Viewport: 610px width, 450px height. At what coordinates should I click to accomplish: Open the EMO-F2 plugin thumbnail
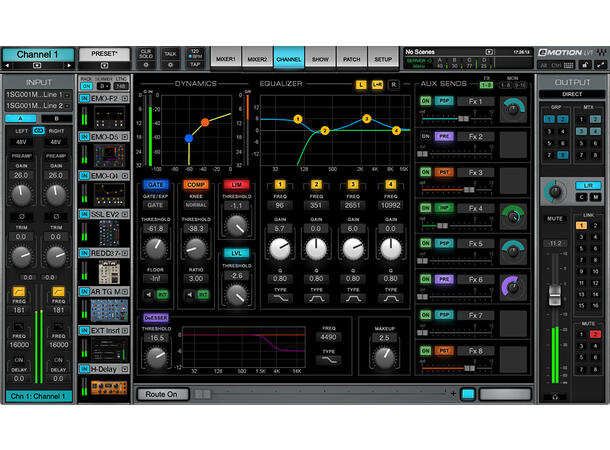point(110,117)
